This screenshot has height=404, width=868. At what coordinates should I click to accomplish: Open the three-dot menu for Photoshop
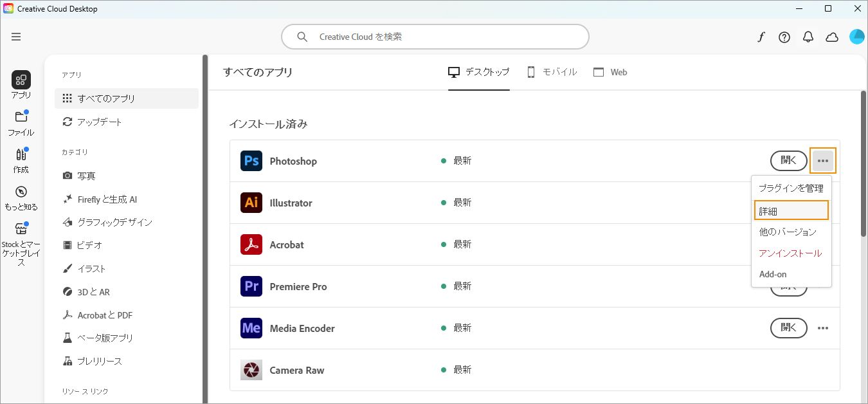point(823,161)
